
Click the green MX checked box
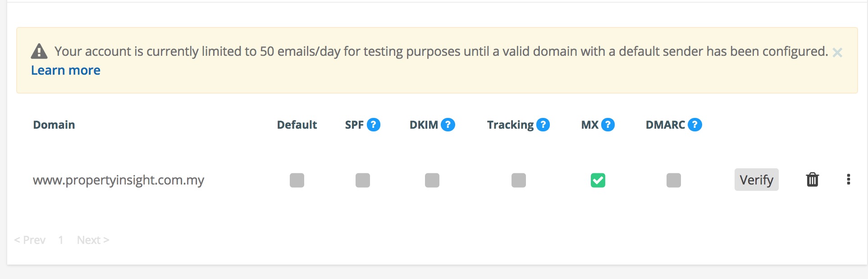click(598, 180)
